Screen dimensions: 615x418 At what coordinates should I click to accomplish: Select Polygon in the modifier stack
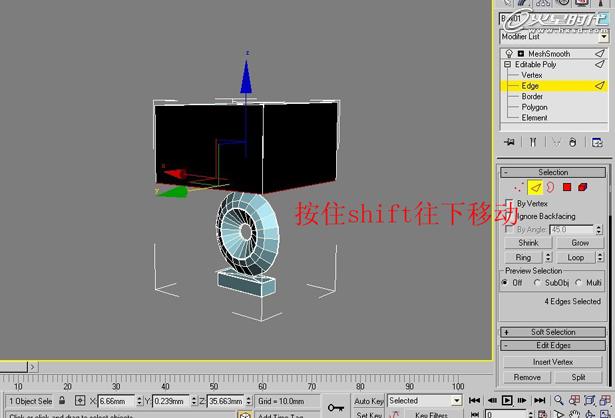point(534,107)
